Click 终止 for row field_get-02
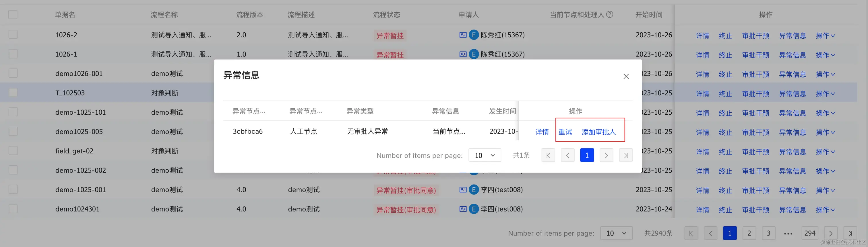The height and width of the screenshot is (247, 868). click(725, 152)
